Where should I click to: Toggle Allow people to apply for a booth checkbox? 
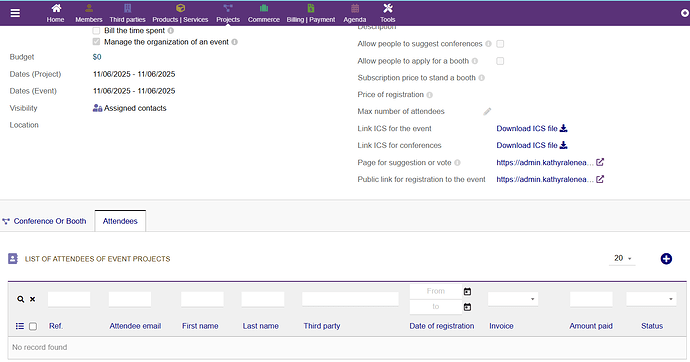click(x=500, y=61)
